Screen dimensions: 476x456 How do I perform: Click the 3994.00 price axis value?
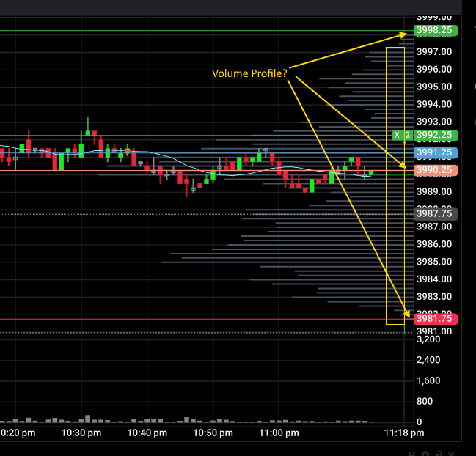tap(434, 104)
